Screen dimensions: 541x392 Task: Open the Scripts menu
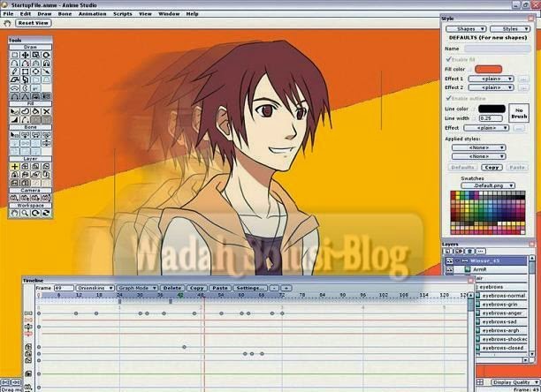tap(123, 14)
